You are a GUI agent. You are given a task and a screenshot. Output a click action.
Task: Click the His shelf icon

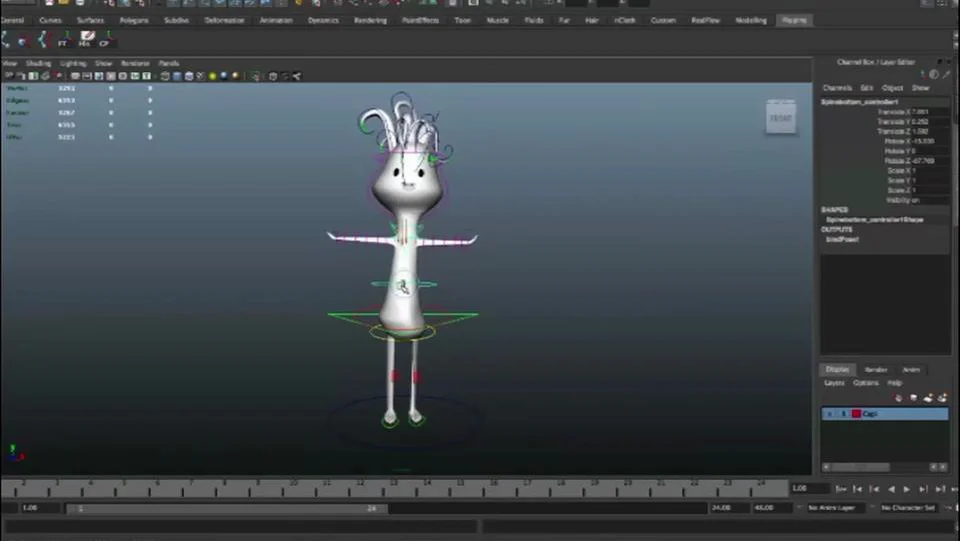pos(86,39)
